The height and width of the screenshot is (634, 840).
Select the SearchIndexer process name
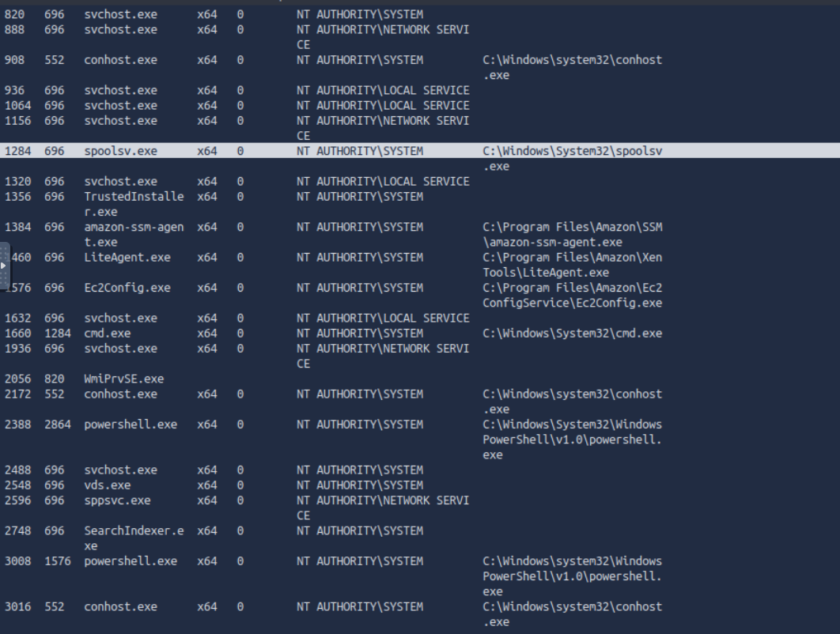pyautogui.click(x=133, y=538)
